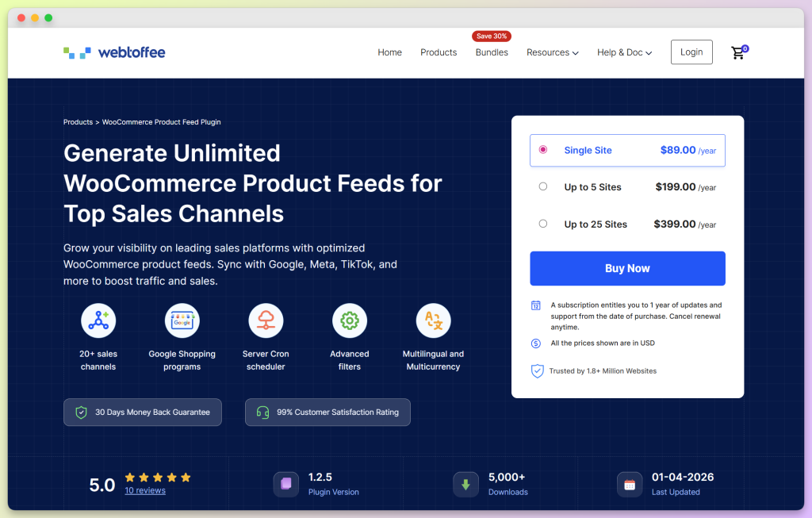
Task: Switch to the Home menu item
Action: (x=389, y=52)
